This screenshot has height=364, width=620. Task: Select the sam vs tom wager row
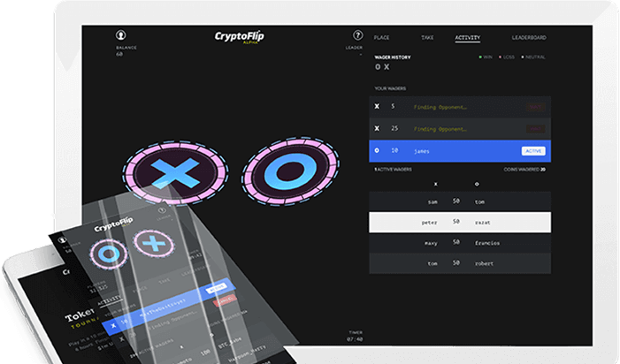point(460,201)
